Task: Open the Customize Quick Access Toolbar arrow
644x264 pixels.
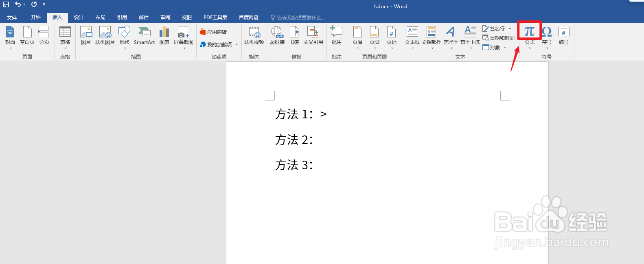Action: [44, 4]
